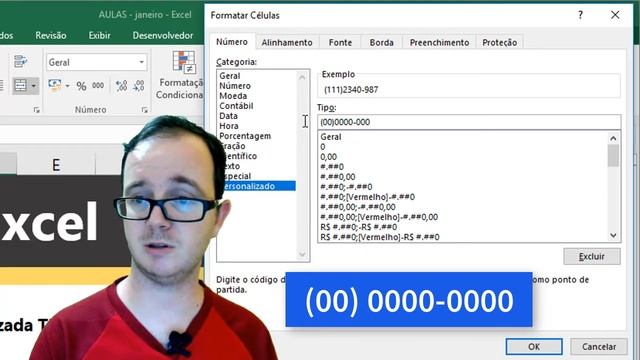Click the Cancelar button
Viewport: 640px width, 360px height.
599,347
